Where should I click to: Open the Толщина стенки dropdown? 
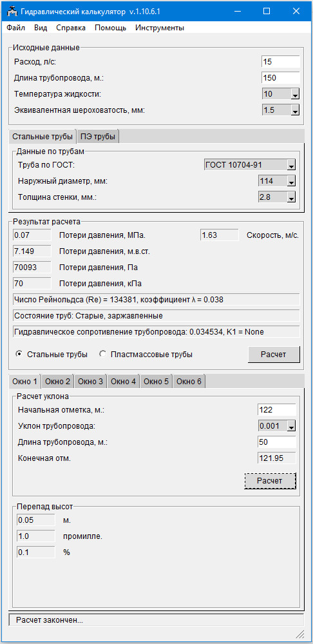click(x=291, y=197)
